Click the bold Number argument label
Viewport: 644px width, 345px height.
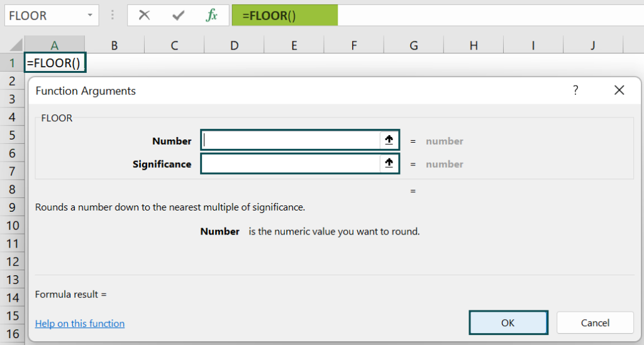click(x=172, y=141)
